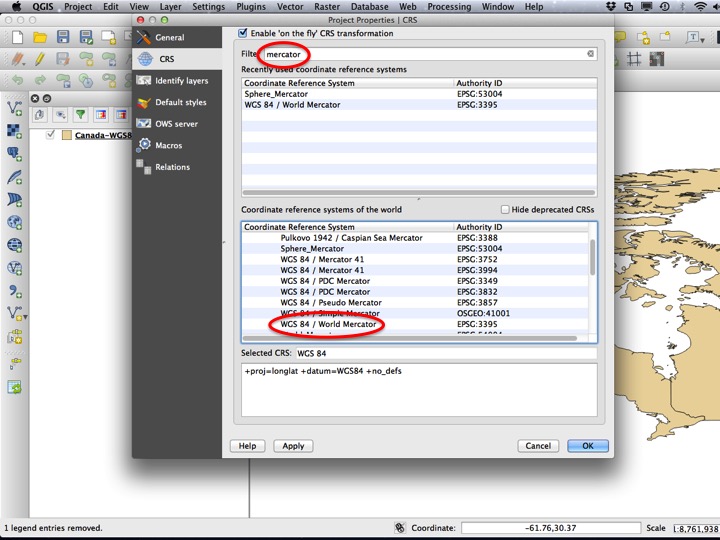This screenshot has width=720, height=540.
Task: Click the Add MSSQL Layer icon
Action: [14, 200]
